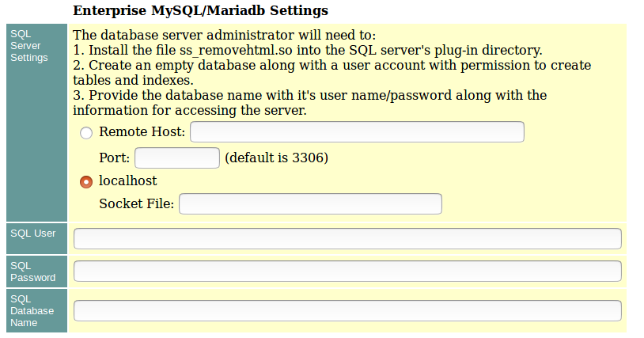Click the 'Create an empty database' instruction
The height and width of the screenshot is (338, 644).
[331, 65]
